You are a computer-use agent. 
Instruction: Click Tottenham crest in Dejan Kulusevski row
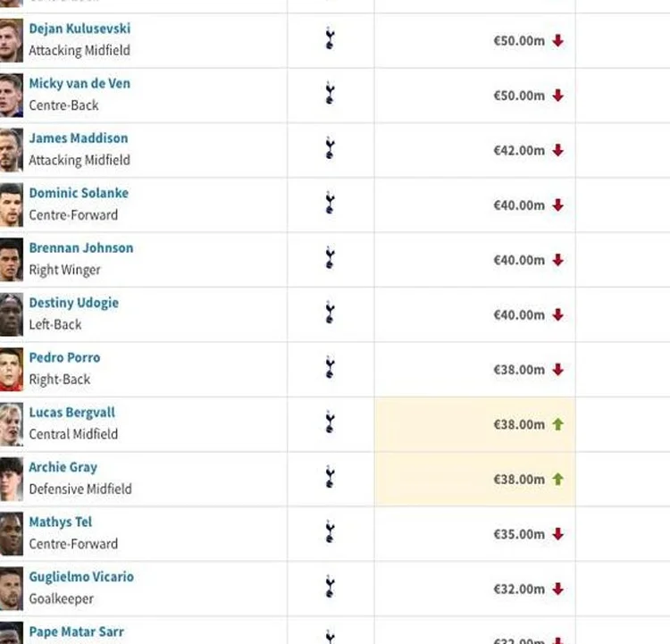pyautogui.click(x=330, y=38)
